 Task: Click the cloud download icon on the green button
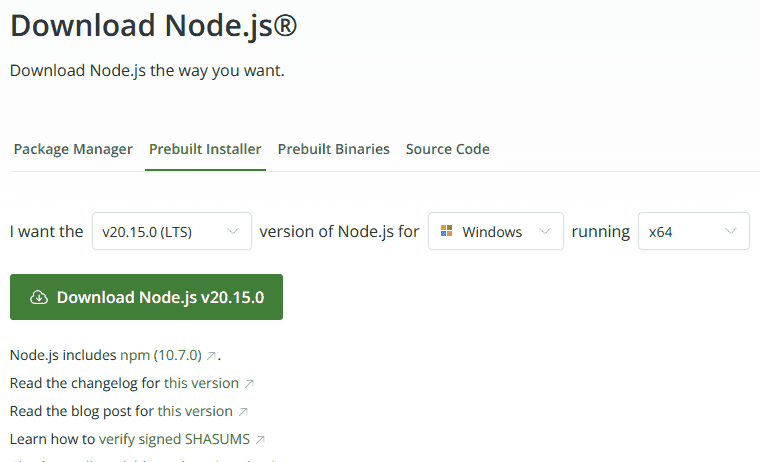[x=39, y=297]
